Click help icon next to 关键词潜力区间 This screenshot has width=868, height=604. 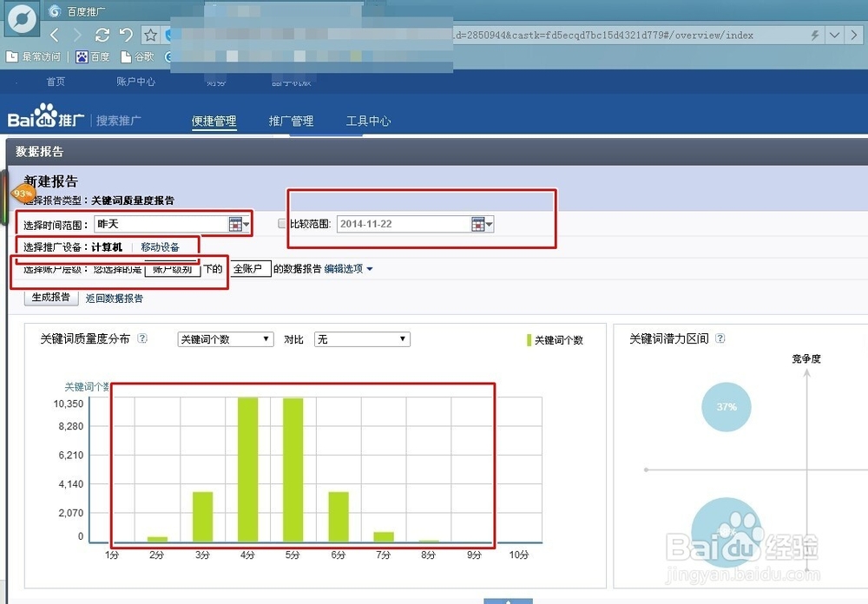click(720, 338)
